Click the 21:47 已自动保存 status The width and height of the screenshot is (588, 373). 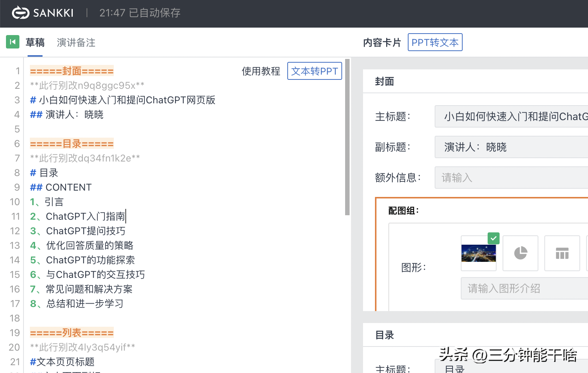(140, 13)
